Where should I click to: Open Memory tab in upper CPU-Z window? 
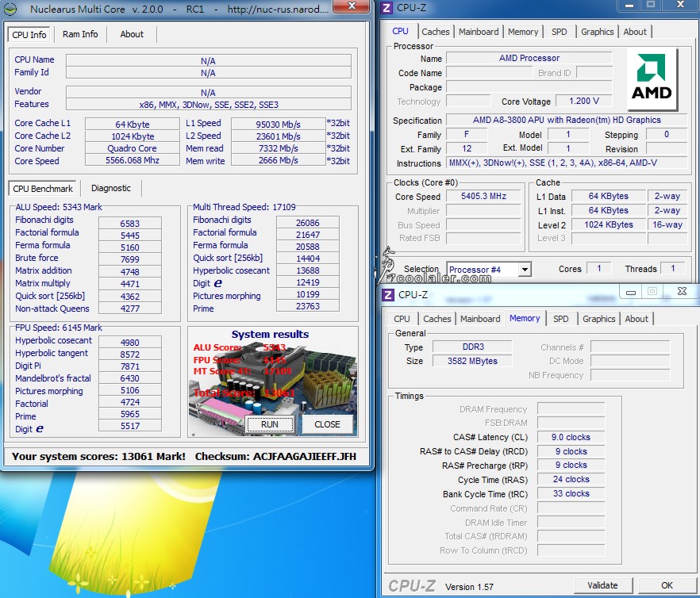523,32
